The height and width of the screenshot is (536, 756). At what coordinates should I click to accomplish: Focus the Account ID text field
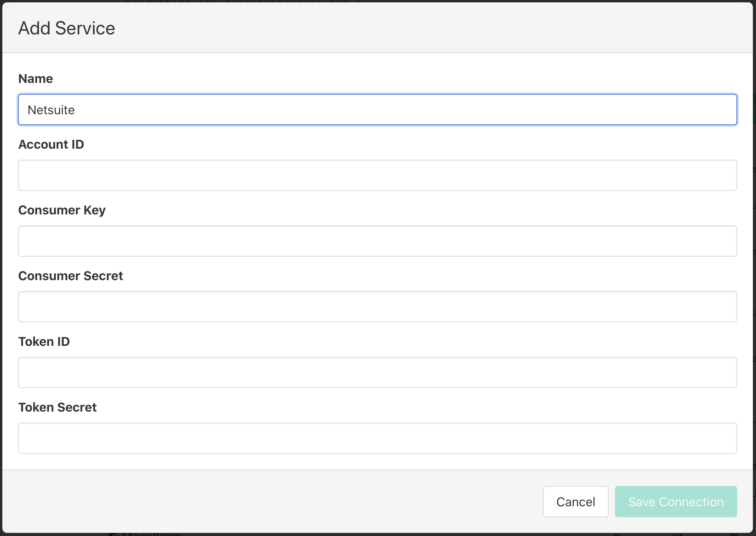[x=377, y=175]
